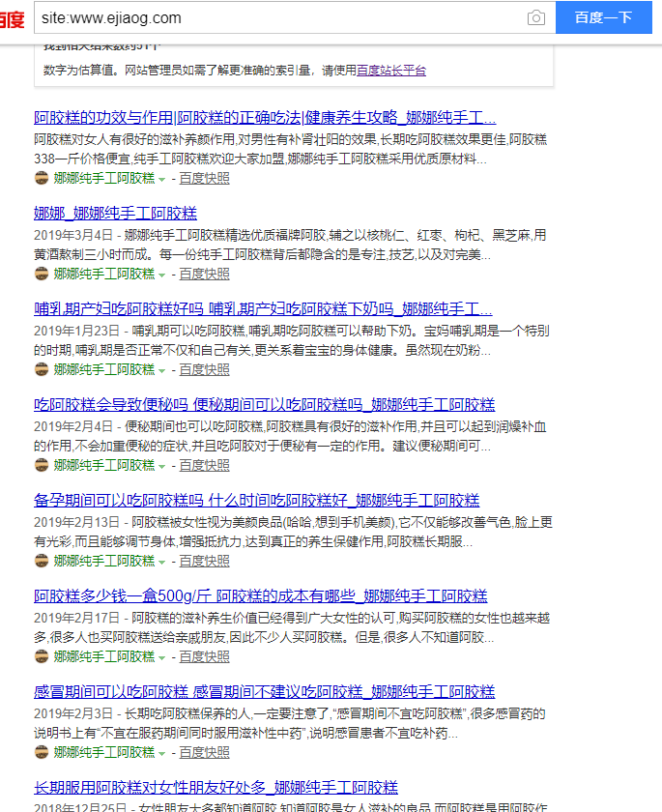Click site favicon under 感冒期间 result
Viewport: 662px width, 812px height.
coord(42,752)
